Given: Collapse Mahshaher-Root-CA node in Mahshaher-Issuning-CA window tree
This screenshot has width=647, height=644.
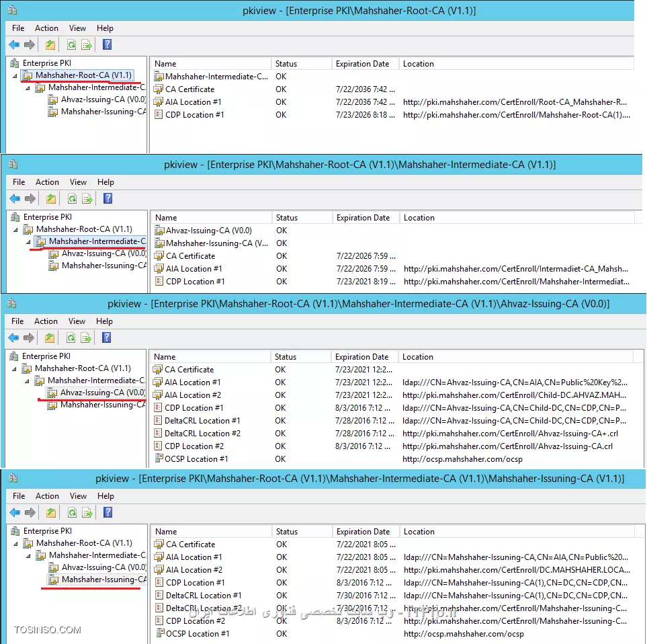Looking at the screenshot, I should coord(15,544).
